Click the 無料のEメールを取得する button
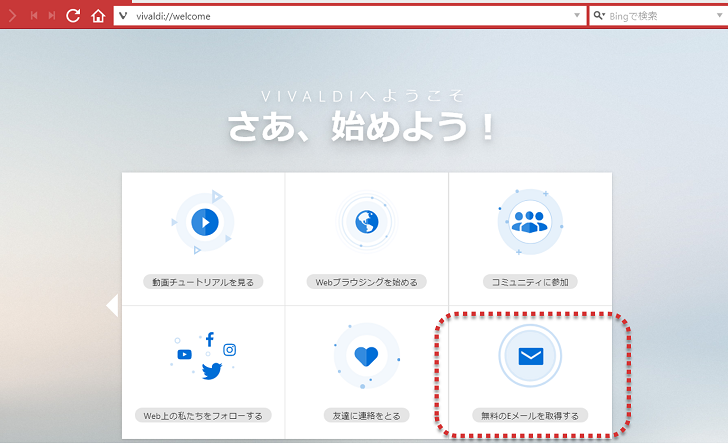Viewport: 728px width, 445px height. click(530, 416)
